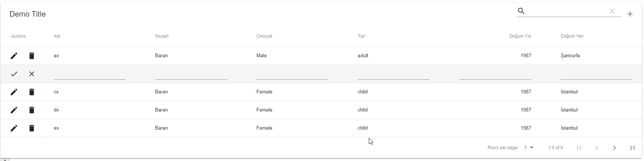Edit the row named ax
Viewport: 644px width, 161px height.
pos(14,56)
